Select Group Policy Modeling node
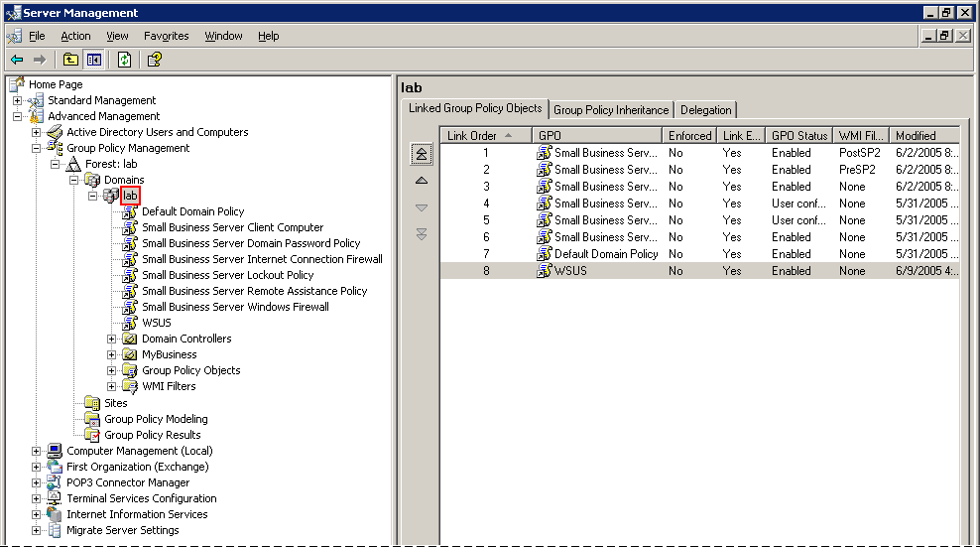The image size is (980, 547). coord(156,419)
